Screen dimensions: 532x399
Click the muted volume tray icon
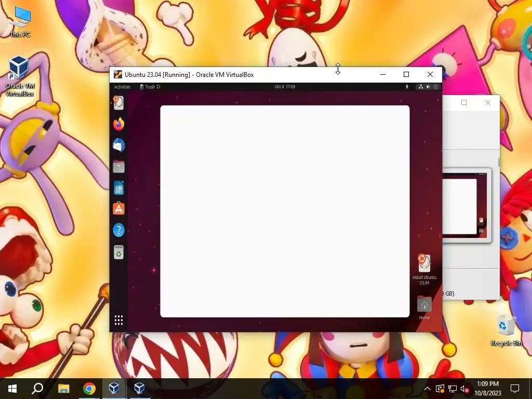click(x=465, y=389)
